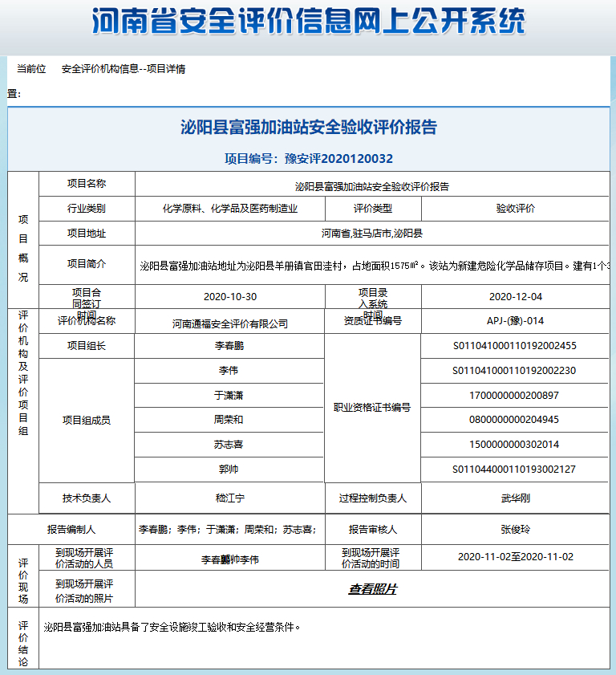Click member name 于潇潇 in 项目组成员 list
Image resolution: width=616 pixels, height=675 pixels.
(x=229, y=396)
